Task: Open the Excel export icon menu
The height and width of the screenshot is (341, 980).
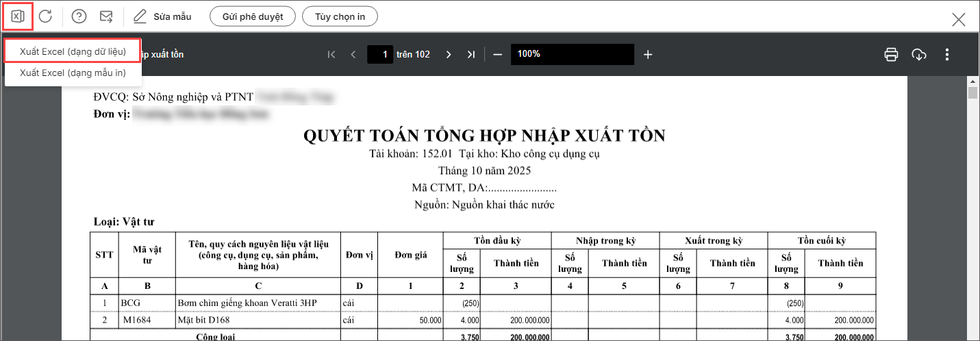Action: 18,16
